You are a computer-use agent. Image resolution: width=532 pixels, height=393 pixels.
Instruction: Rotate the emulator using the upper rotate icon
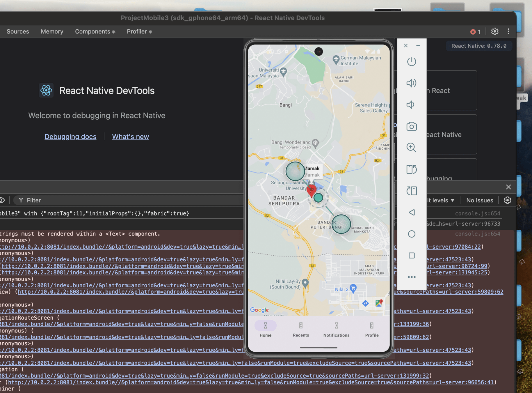[412, 169]
